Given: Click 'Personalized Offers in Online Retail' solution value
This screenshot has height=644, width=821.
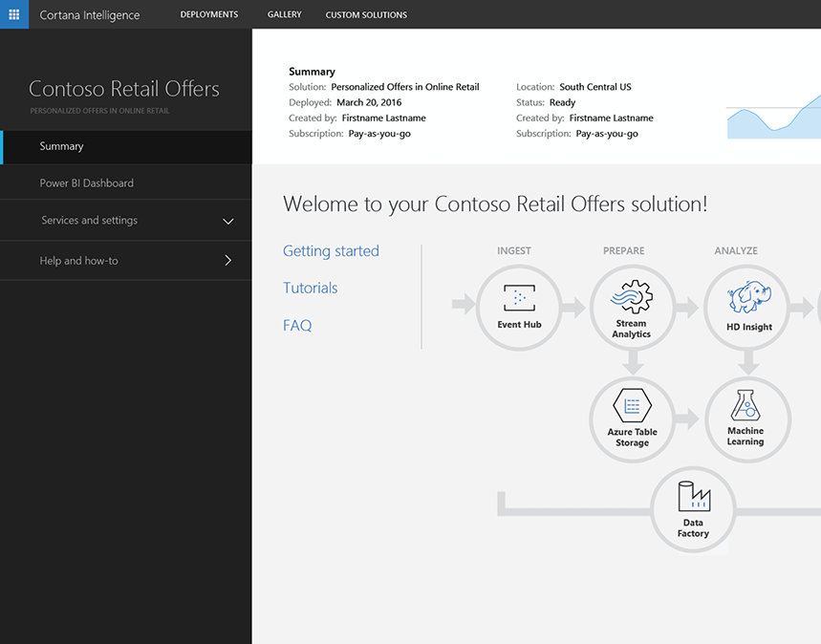Looking at the screenshot, I should [x=404, y=87].
